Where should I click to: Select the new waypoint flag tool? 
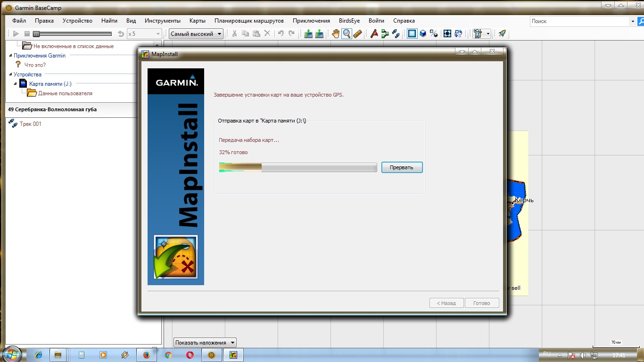(x=374, y=33)
